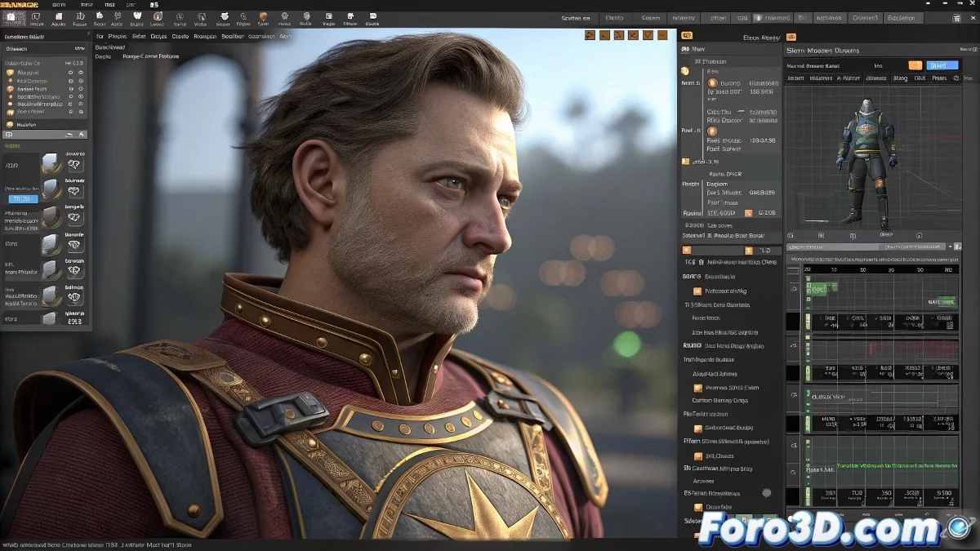Click the "10" mark on the timeline ruler

(x=834, y=269)
